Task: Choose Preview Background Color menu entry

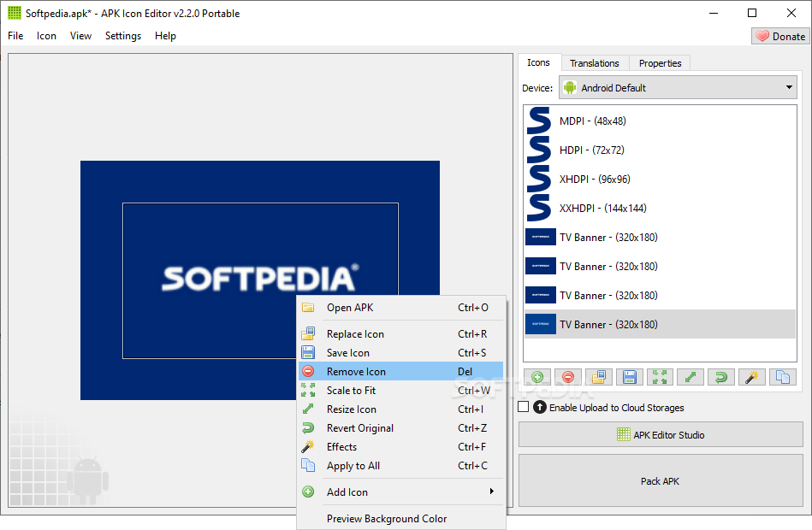Action: coord(400,519)
